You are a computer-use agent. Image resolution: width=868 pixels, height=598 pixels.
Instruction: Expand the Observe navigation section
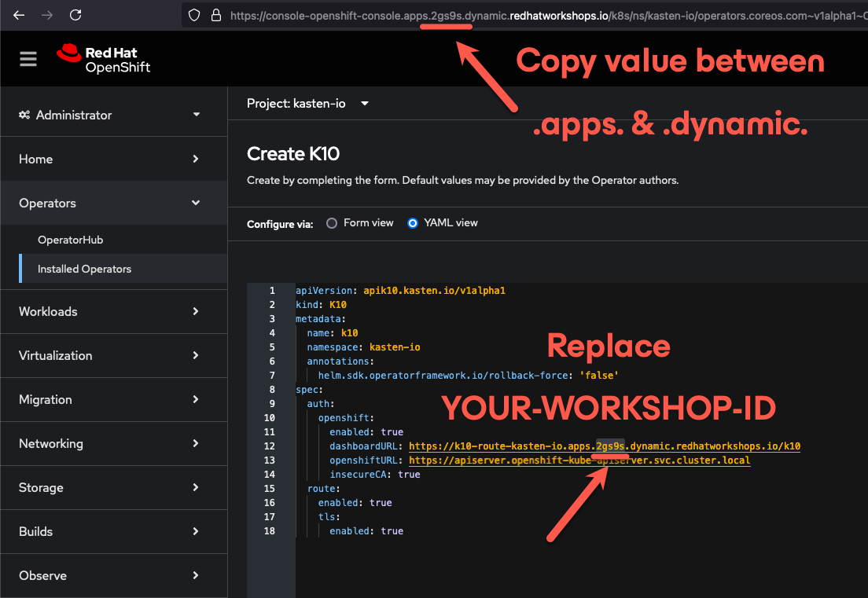pyautogui.click(x=113, y=575)
